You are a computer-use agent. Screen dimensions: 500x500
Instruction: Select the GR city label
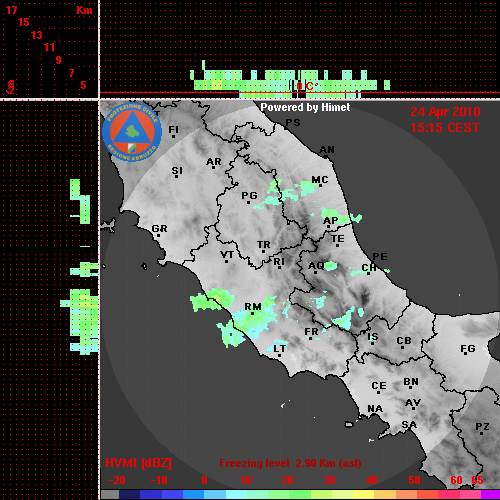click(159, 229)
